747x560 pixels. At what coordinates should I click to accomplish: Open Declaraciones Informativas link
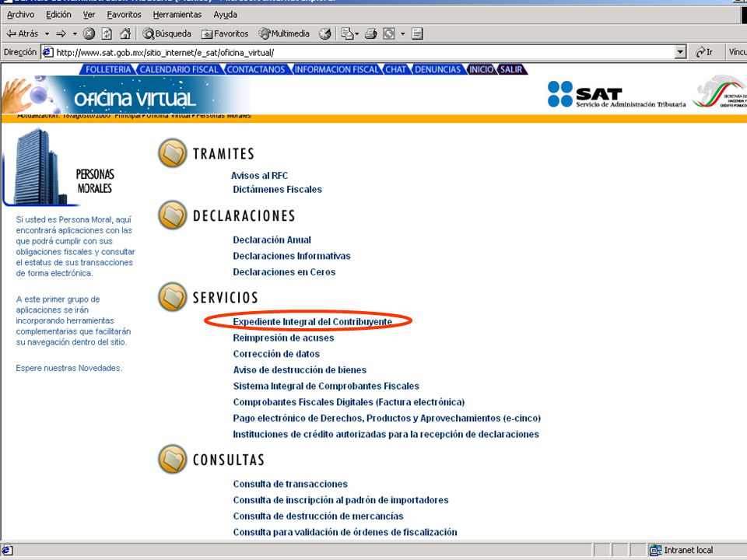pos(292,256)
